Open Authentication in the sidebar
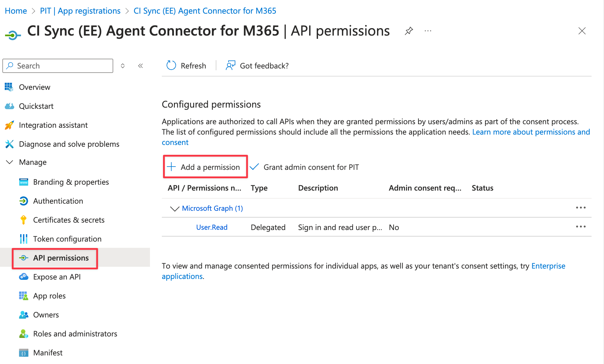The height and width of the screenshot is (364, 604). pos(58,201)
